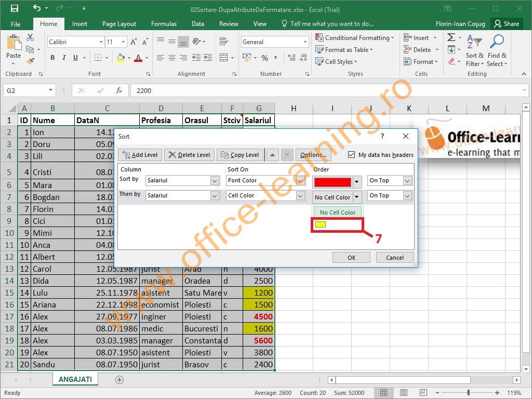This screenshot has height=399, width=532.
Task: Open the Cell Styles dropdown
Action: [x=336, y=61]
